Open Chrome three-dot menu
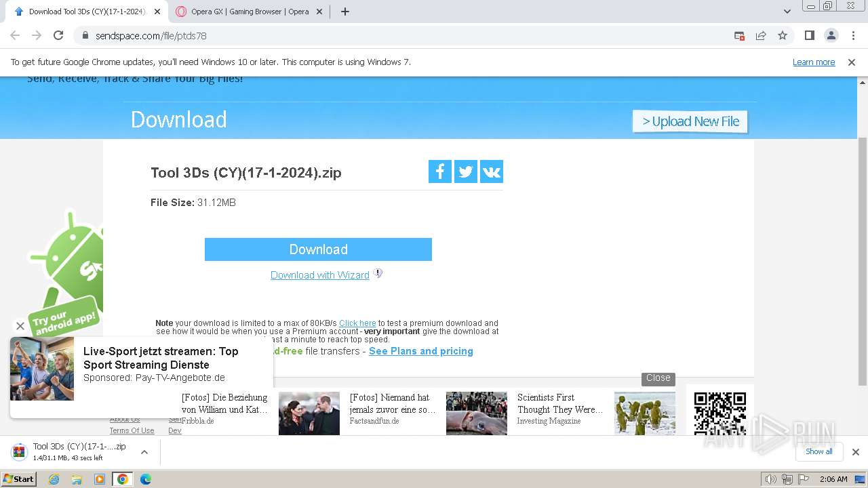Image resolution: width=868 pixels, height=488 pixels. tap(852, 35)
